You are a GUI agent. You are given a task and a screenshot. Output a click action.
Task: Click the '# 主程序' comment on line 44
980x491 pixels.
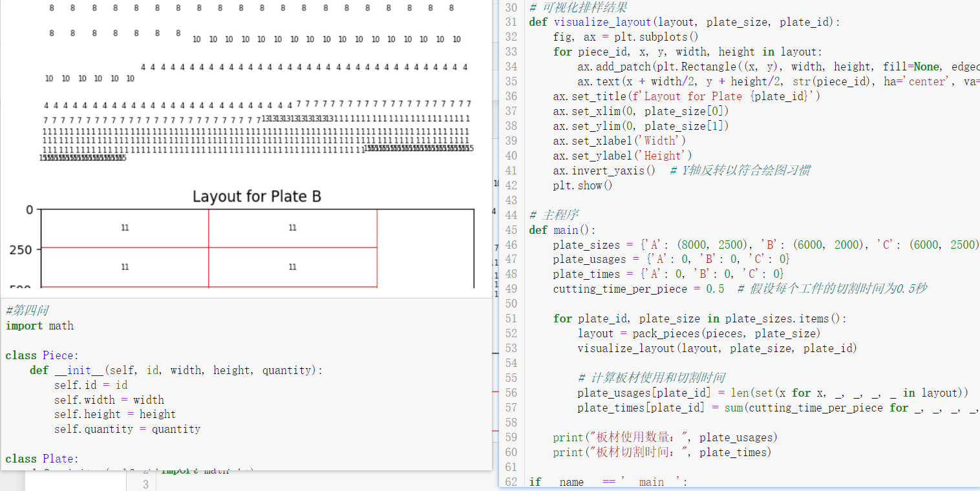[x=545, y=215]
